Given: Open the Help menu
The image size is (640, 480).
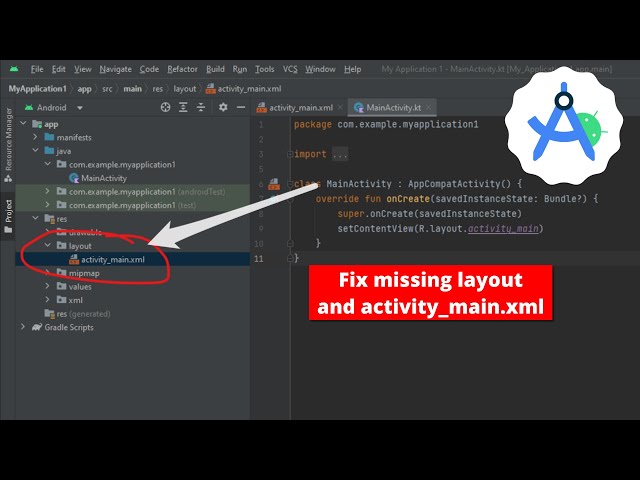Looking at the screenshot, I should [352, 69].
